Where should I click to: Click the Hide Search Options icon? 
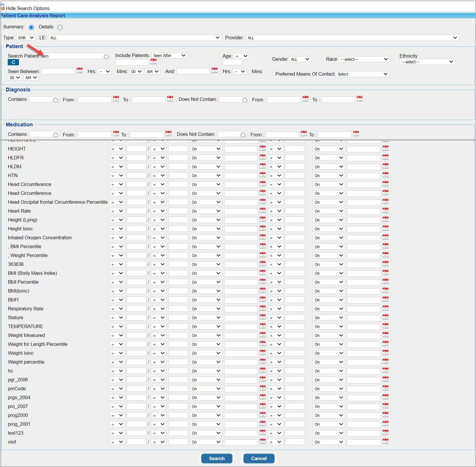[x=3, y=8]
